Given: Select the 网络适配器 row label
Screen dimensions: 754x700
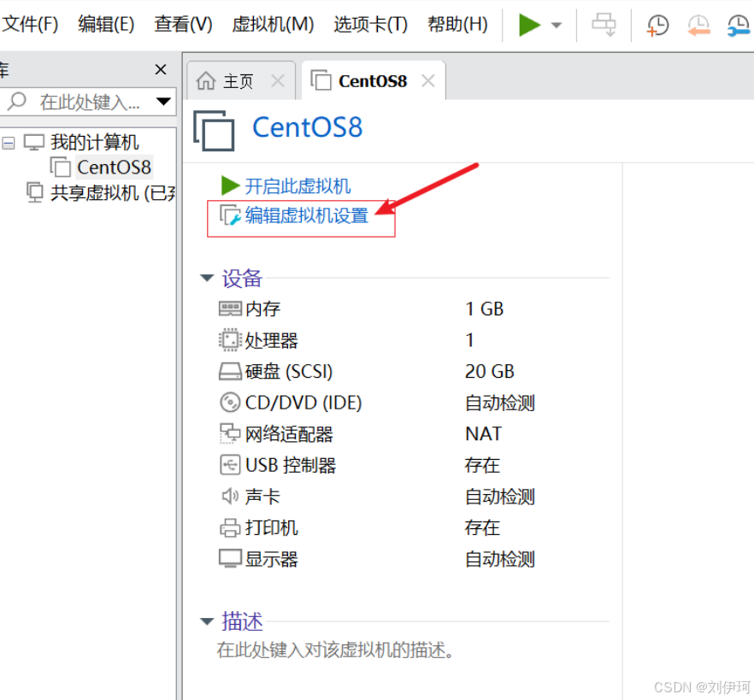Looking at the screenshot, I should (x=289, y=434).
